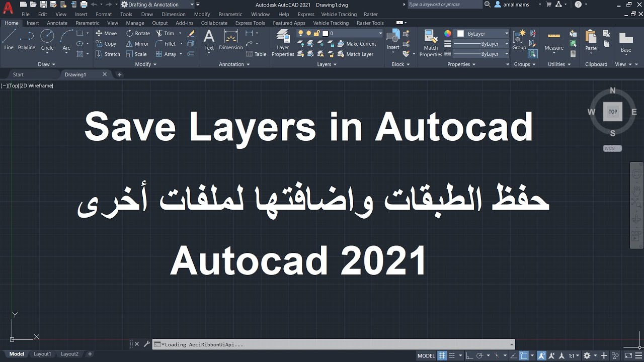The height and width of the screenshot is (362, 644).
Task: Select the Polyline tool
Action: click(x=27, y=40)
